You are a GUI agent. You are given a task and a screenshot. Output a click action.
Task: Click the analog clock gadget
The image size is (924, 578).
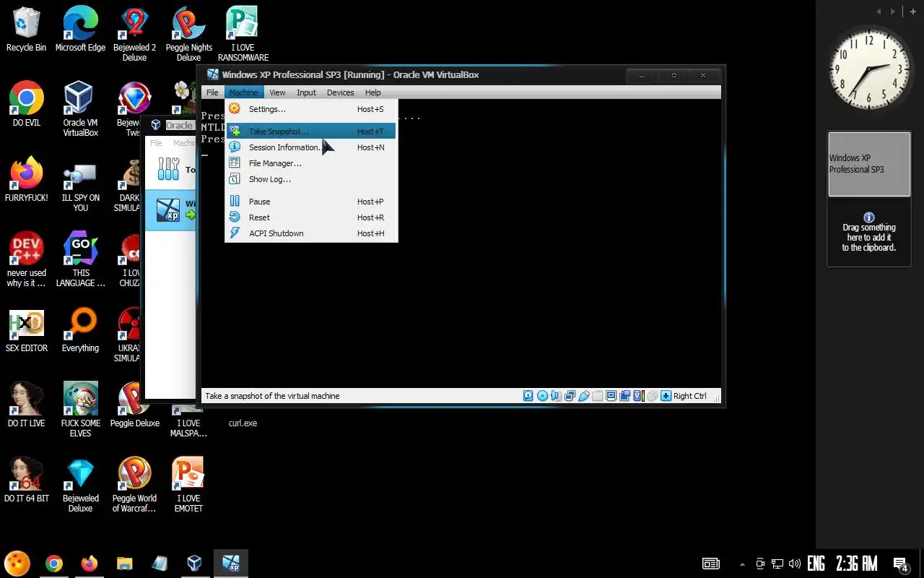coord(870,70)
